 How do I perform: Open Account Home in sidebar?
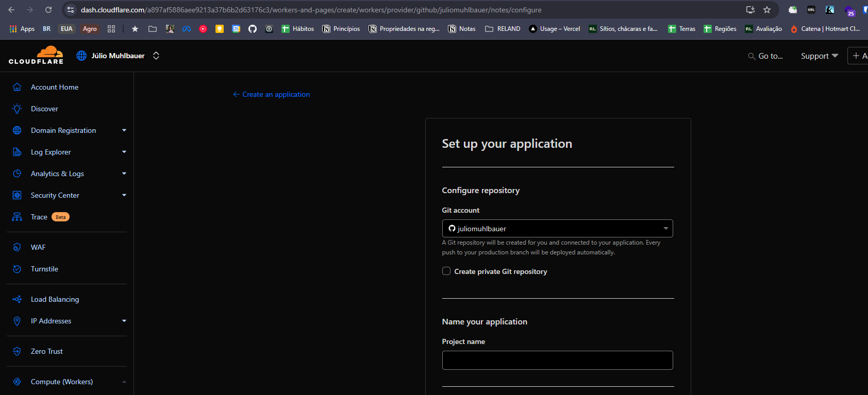[54, 87]
